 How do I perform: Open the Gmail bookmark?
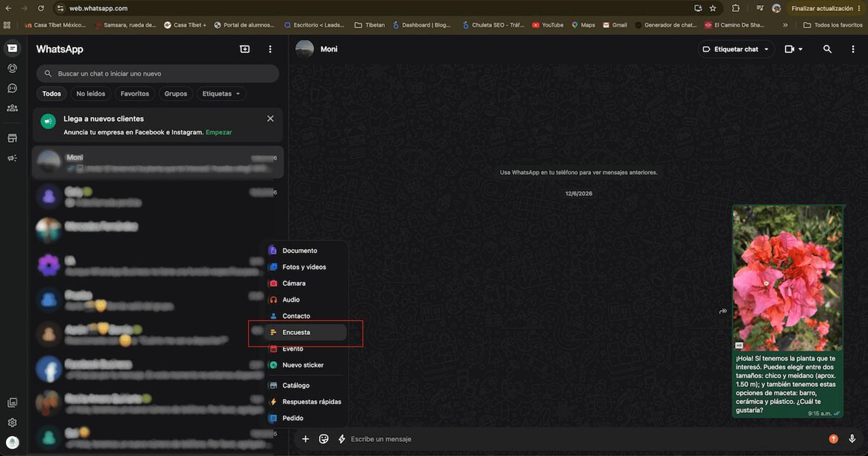coord(615,25)
